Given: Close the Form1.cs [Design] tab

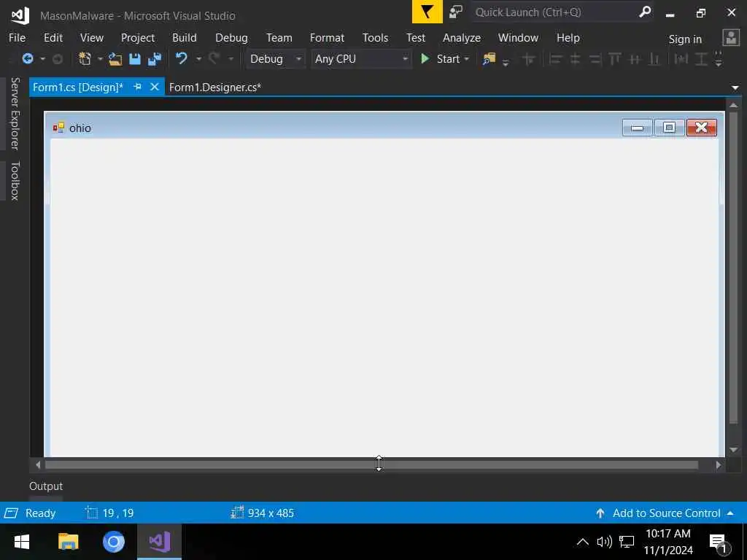Looking at the screenshot, I should click(155, 87).
